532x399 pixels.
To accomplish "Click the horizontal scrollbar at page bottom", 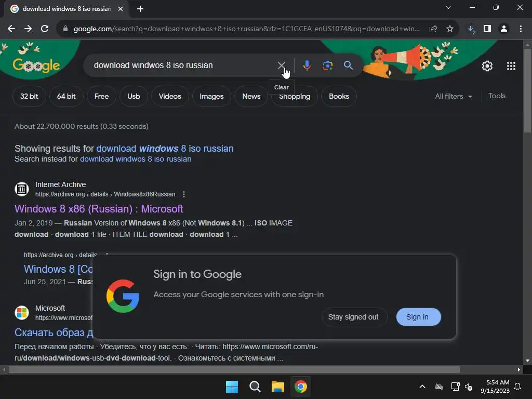I will 234,369.
